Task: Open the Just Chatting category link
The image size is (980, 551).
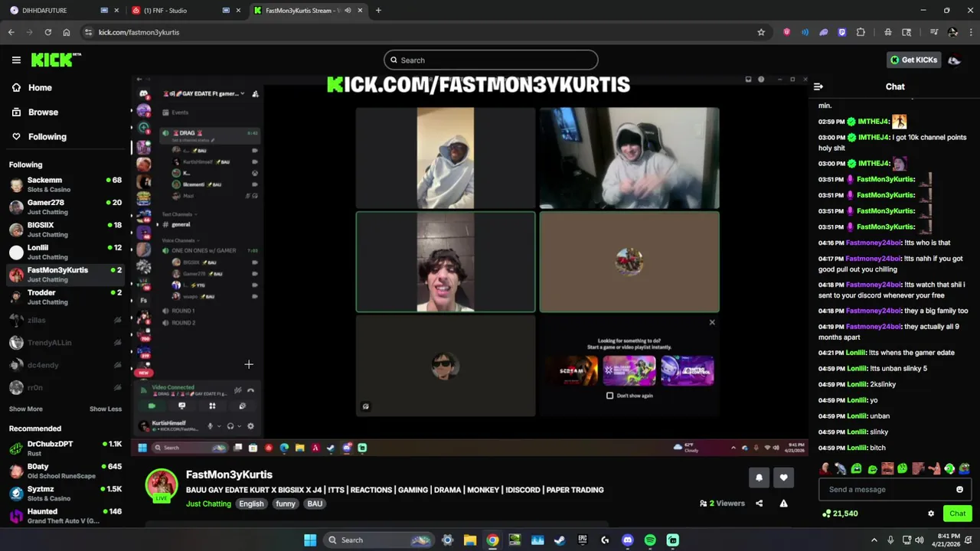Action: pos(208,504)
